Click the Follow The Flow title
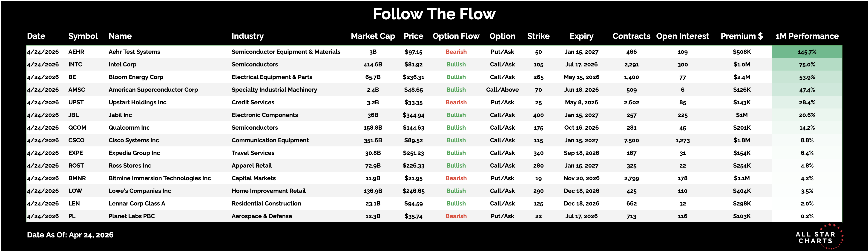The image size is (868, 251). (434, 14)
